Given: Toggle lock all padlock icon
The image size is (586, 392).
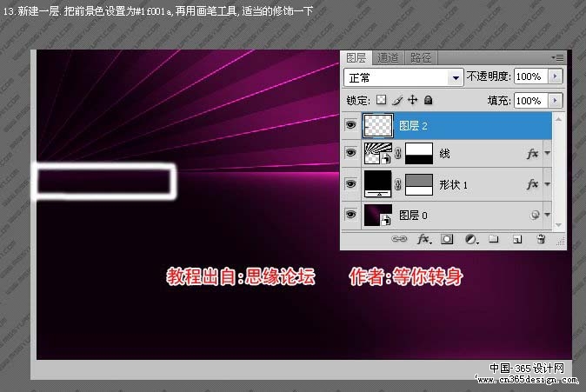Looking at the screenshot, I should pyautogui.click(x=429, y=100).
